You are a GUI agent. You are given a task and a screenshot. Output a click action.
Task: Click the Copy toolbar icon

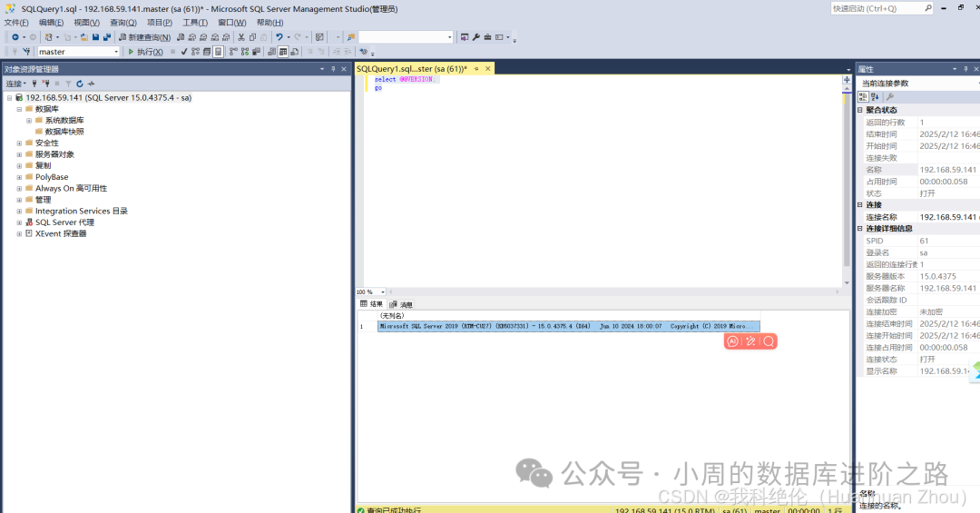pyautogui.click(x=253, y=37)
